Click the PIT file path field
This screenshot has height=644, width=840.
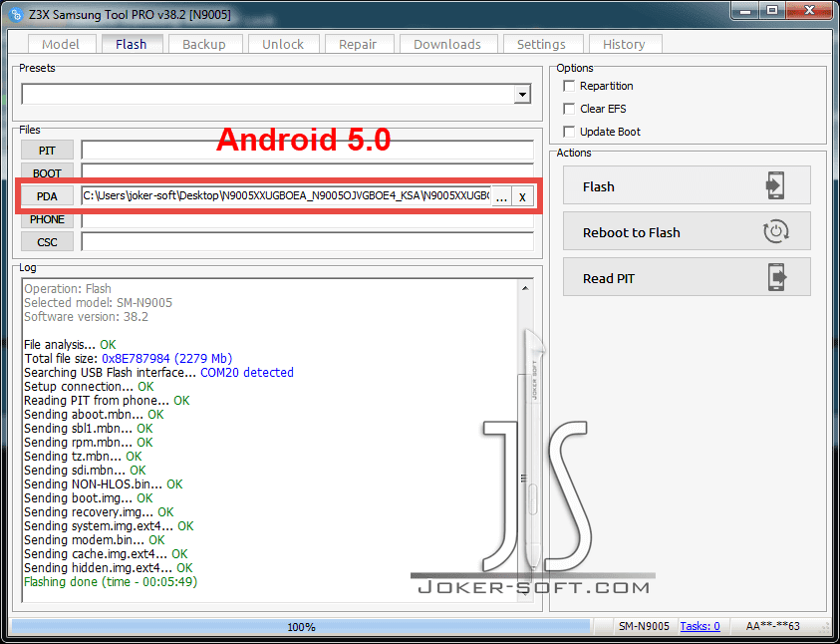click(308, 151)
